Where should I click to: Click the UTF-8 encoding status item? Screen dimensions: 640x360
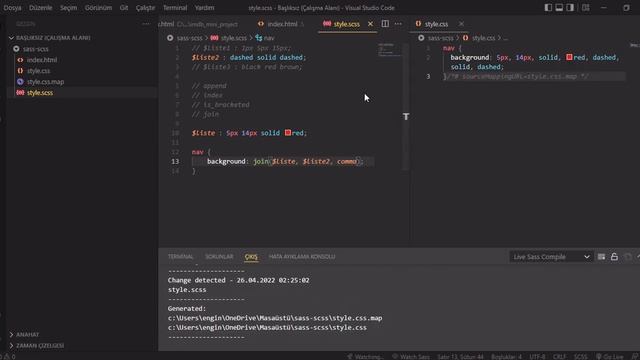click(x=537, y=356)
